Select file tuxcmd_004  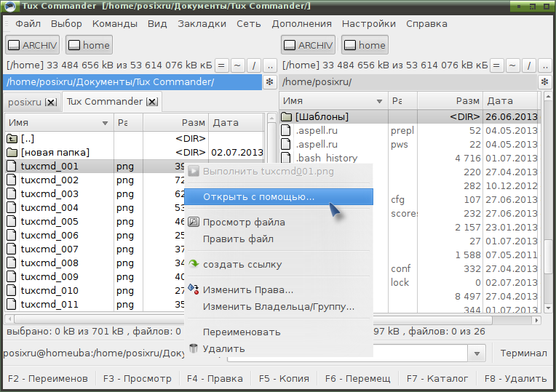tap(95, 208)
